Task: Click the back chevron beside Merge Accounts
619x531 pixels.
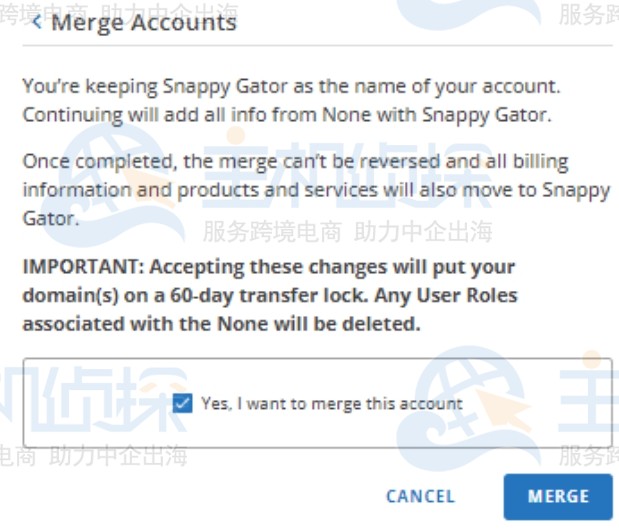Action: [36, 22]
